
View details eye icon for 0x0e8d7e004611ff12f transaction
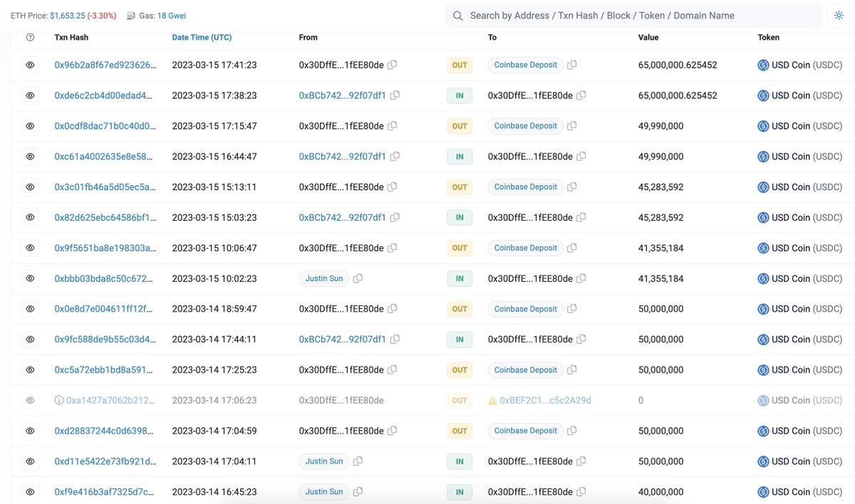coord(30,309)
